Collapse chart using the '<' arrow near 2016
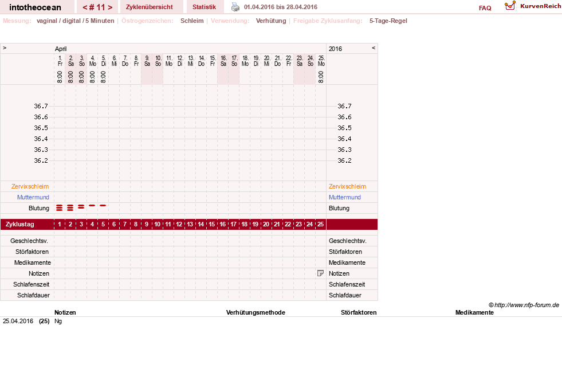This screenshot has width=562, height=392. [x=374, y=48]
